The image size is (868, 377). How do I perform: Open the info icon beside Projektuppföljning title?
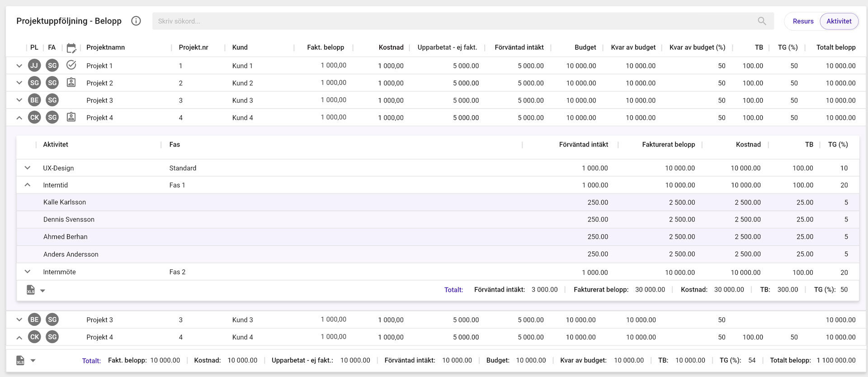click(136, 21)
